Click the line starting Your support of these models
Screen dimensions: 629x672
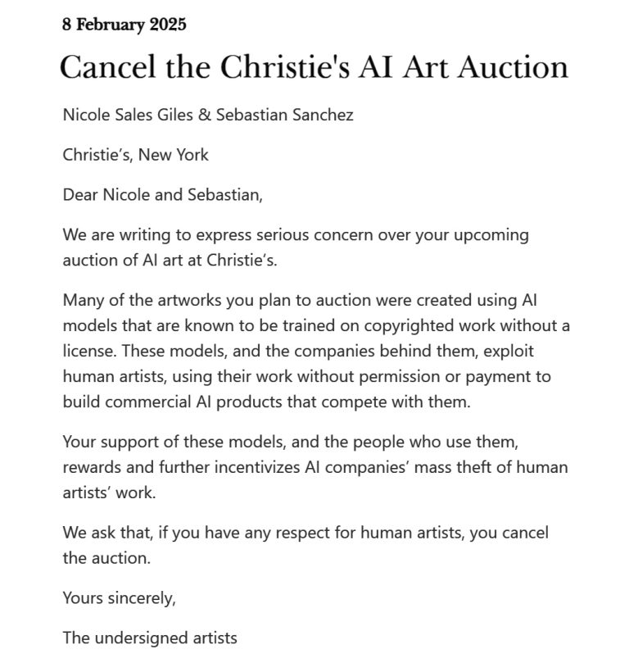tap(290, 442)
